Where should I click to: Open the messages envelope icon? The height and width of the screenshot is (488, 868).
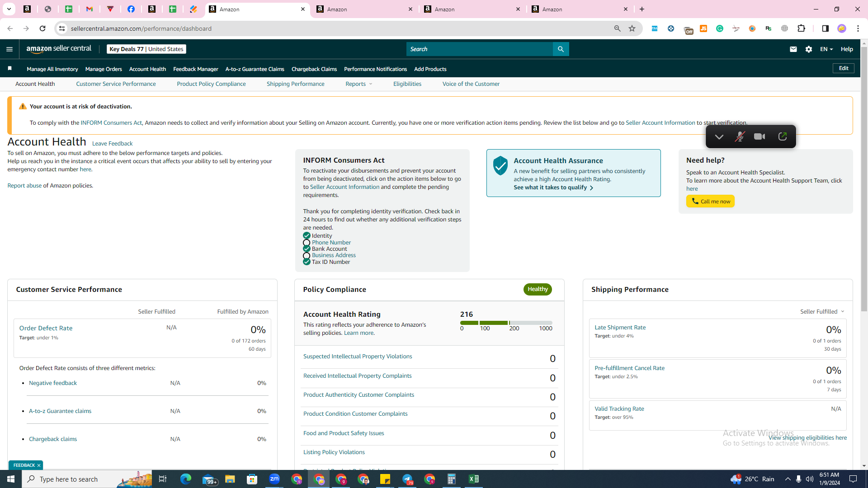tap(793, 49)
